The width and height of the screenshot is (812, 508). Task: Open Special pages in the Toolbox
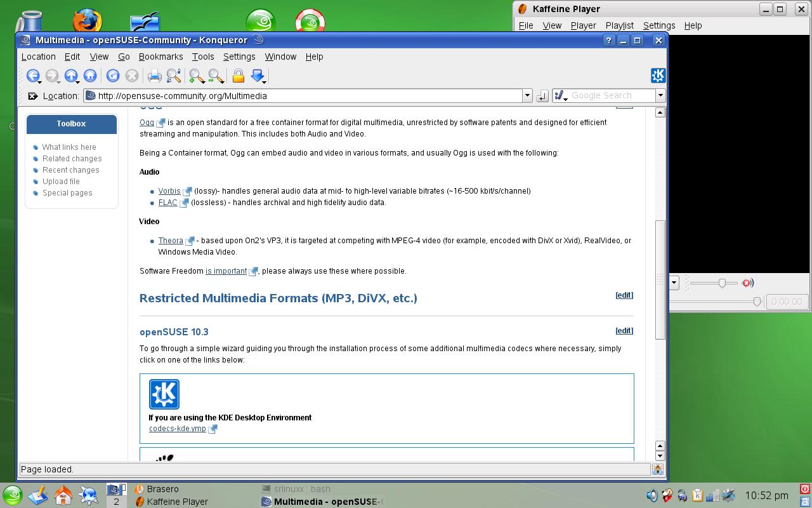(67, 193)
